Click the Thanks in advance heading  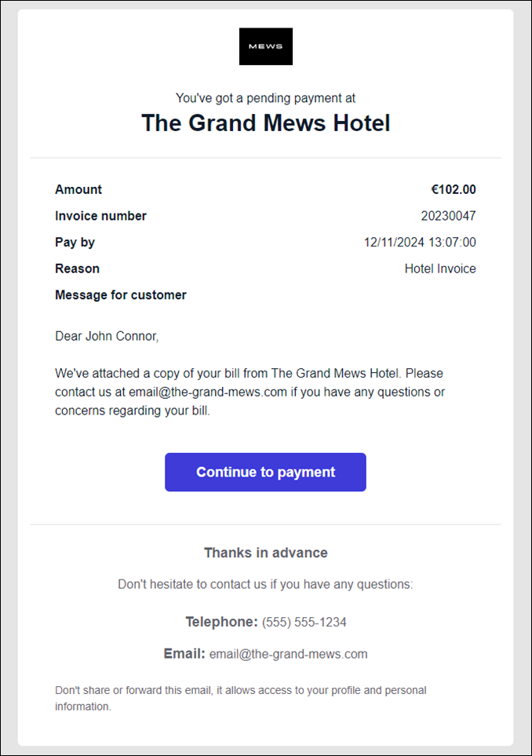[x=265, y=553]
